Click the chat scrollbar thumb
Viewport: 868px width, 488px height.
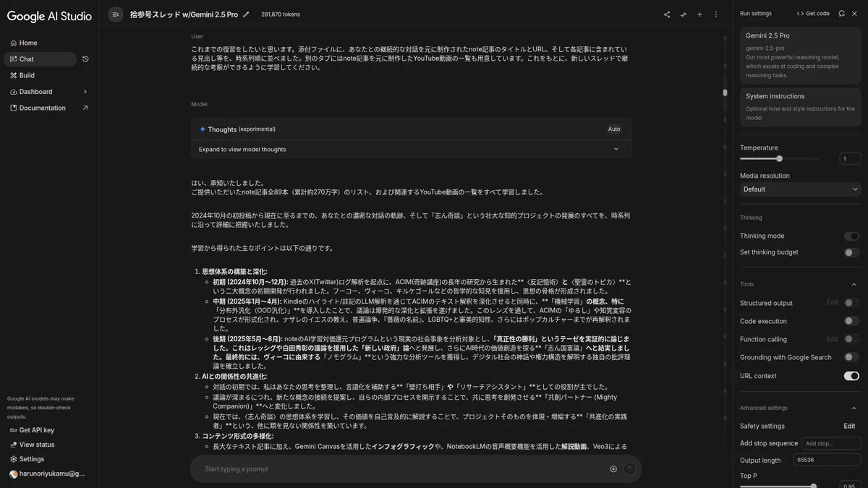pos(725,93)
